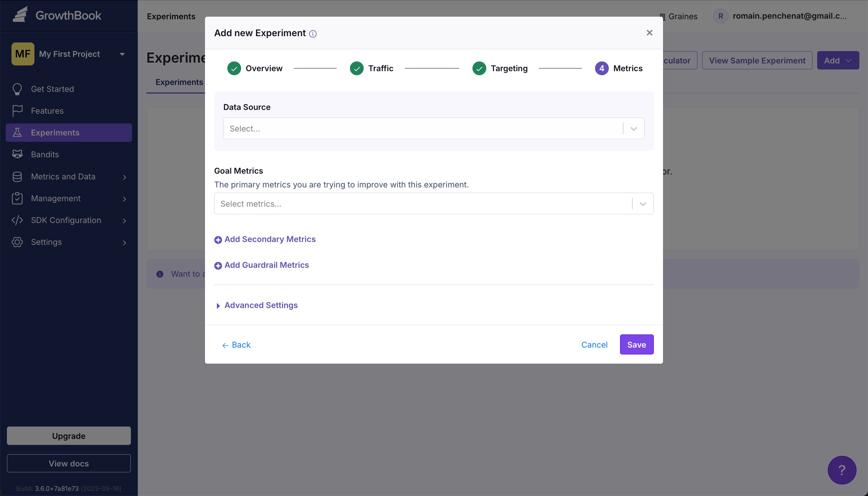868x496 pixels.
Task: Expand the Settings submenu chevron
Action: point(124,243)
